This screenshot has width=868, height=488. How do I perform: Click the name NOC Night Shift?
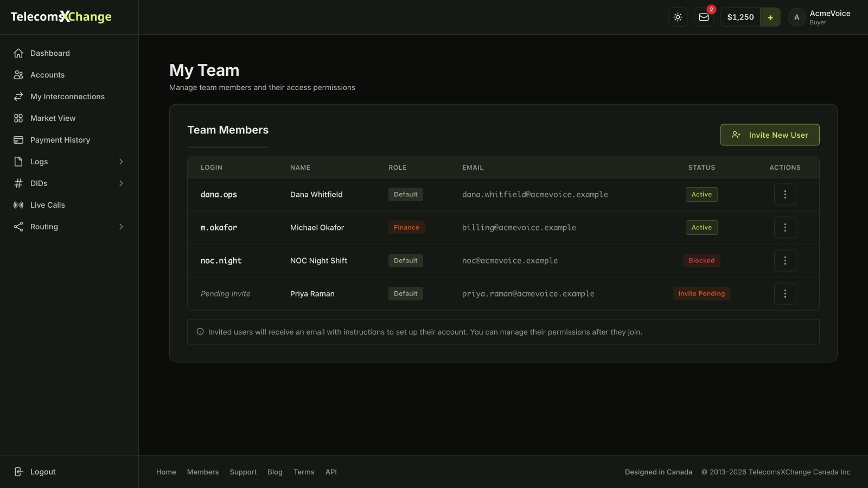tap(318, 261)
